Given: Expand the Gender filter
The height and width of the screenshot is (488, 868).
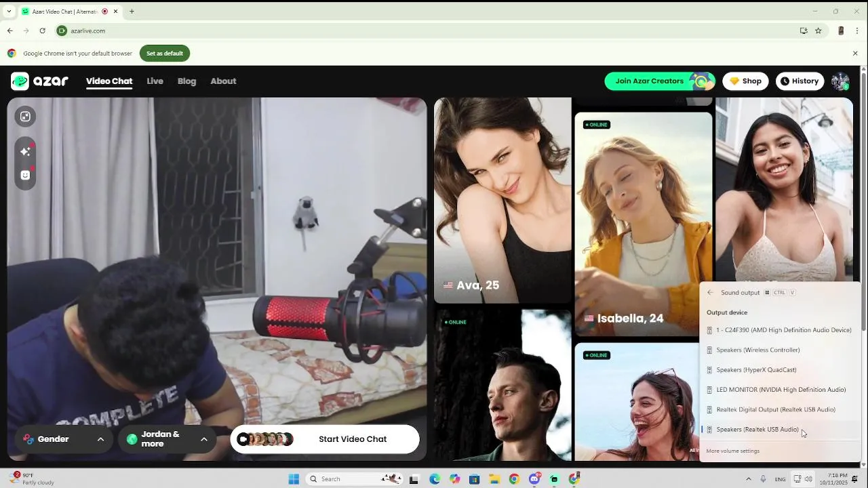Looking at the screenshot, I should click(x=64, y=439).
